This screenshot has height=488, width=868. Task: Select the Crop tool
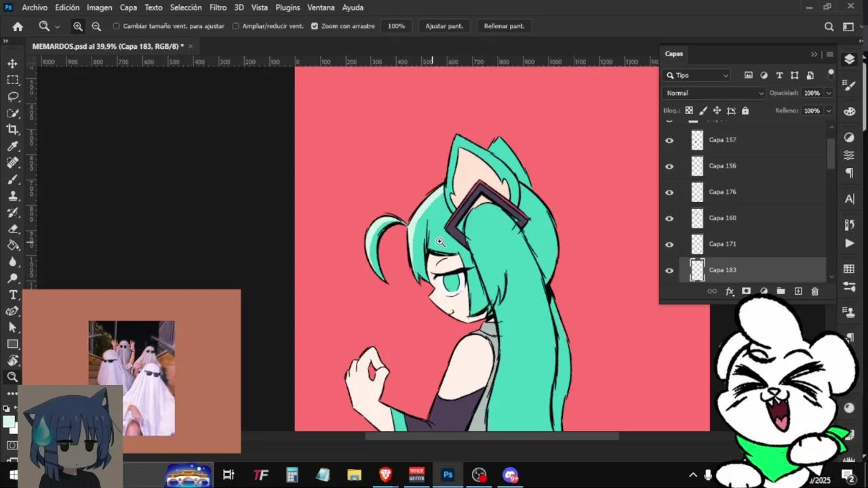point(12,129)
